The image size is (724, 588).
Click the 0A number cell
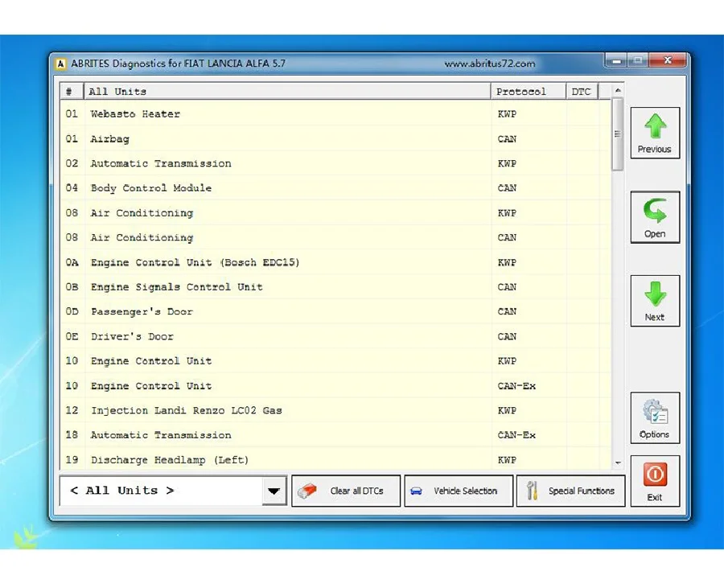72,262
